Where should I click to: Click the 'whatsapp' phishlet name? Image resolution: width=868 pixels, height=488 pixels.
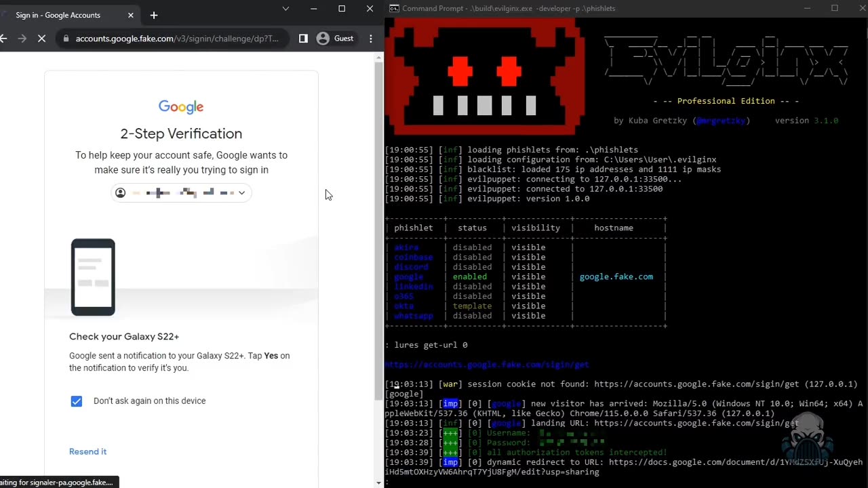tap(413, 316)
